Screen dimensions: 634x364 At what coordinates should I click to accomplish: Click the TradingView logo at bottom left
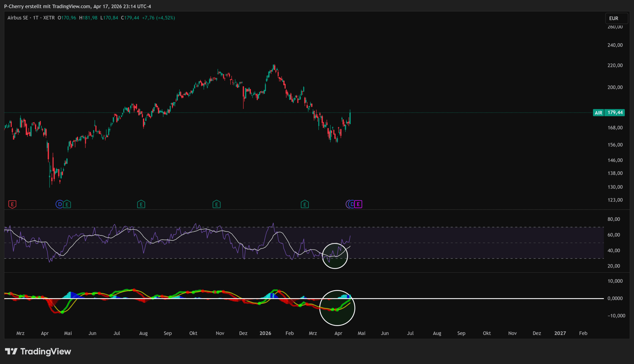pos(38,351)
